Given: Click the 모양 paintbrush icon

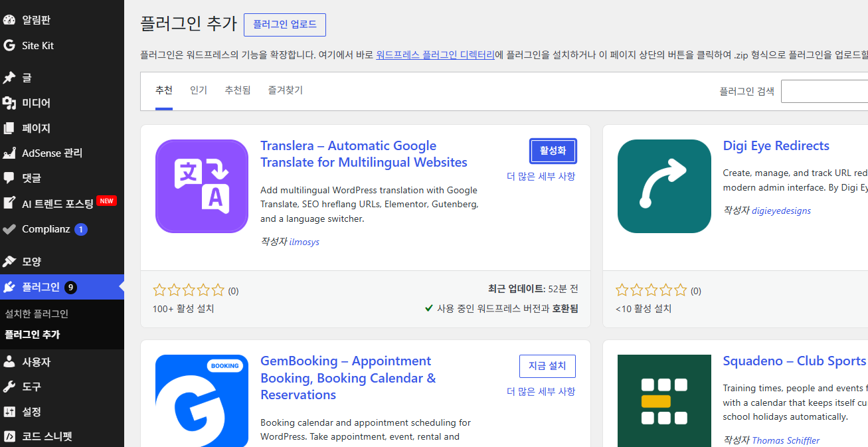Looking at the screenshot, I should [9, 262].
